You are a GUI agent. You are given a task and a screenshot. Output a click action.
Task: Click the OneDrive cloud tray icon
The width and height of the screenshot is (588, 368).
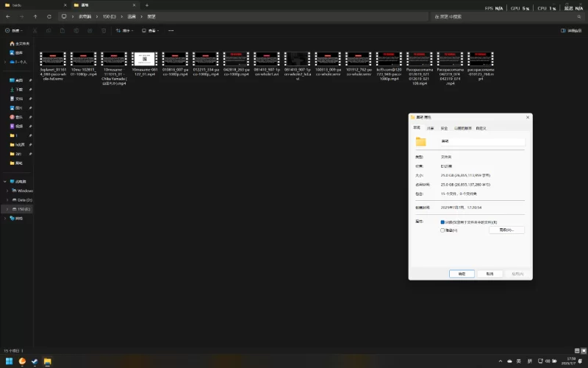[509, 361]
